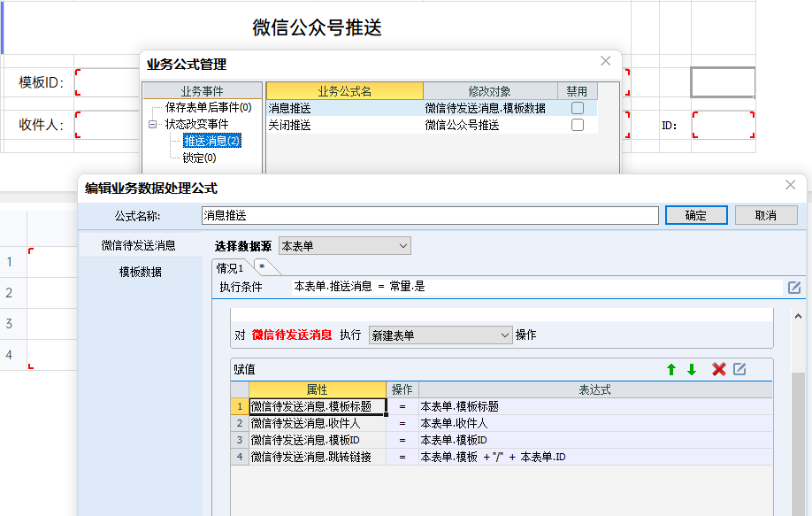The image size is (812, 516).
Task: Select 模板数据 in left panel
Action: 141,272
